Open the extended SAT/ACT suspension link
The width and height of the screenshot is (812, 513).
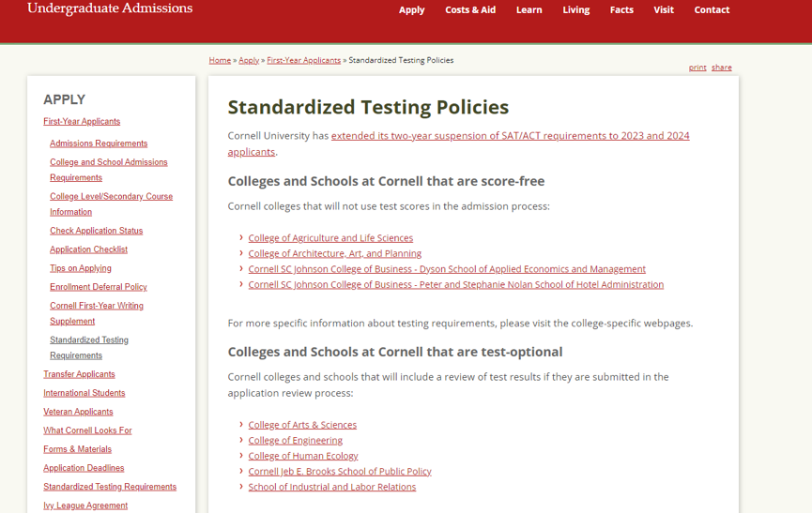tap(510, 136)
